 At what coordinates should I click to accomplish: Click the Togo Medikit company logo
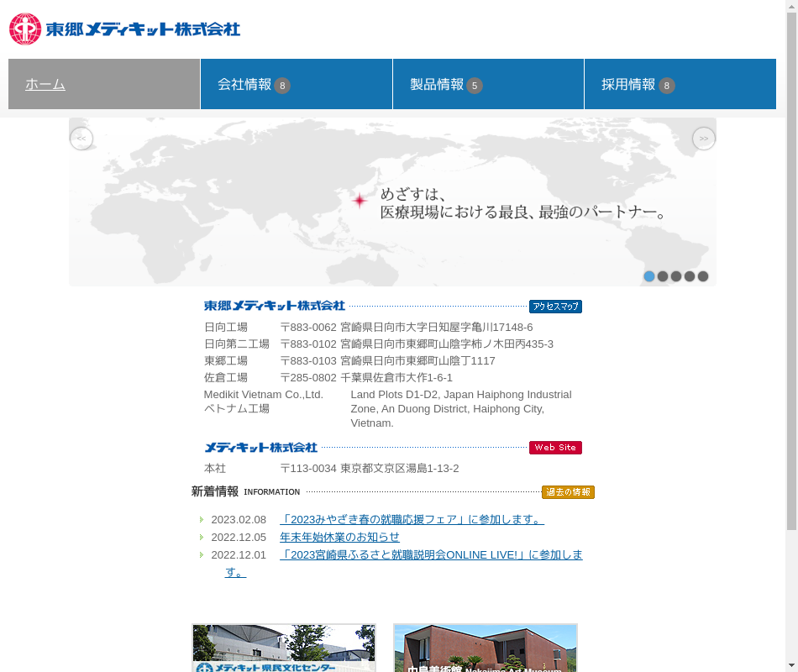pyautogui.click(x=124, y=29)
